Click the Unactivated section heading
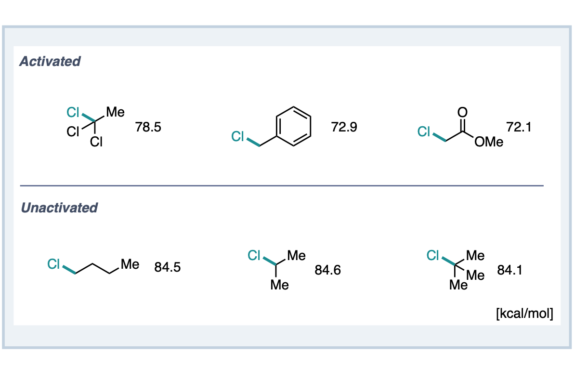This screenshot has width=575, height=380. point(59,208)
